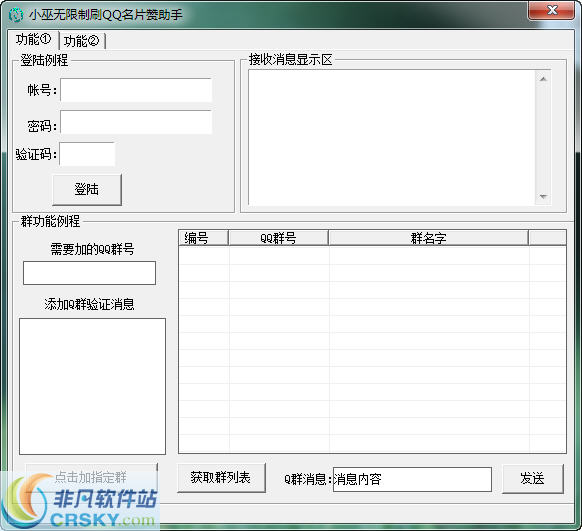Click the 需要加的QQ群号 input field
The width and height of the screenshot is (582, 531).
coord(89,273)
